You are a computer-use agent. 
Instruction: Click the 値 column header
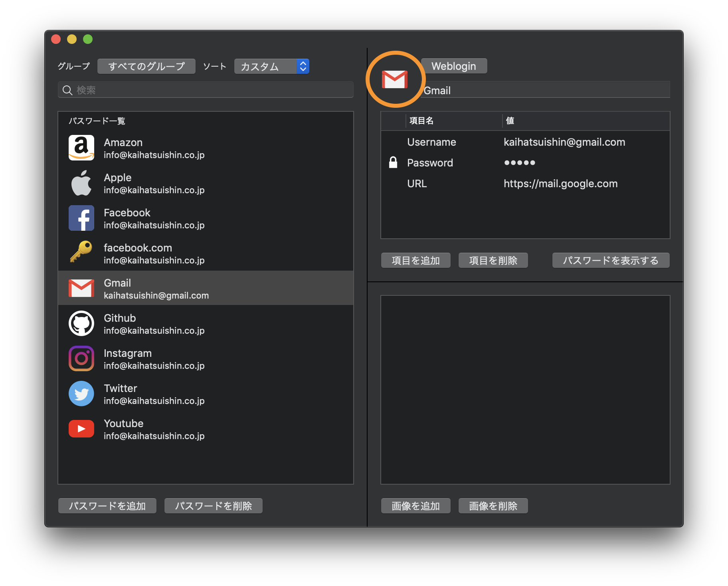point(510,121)
